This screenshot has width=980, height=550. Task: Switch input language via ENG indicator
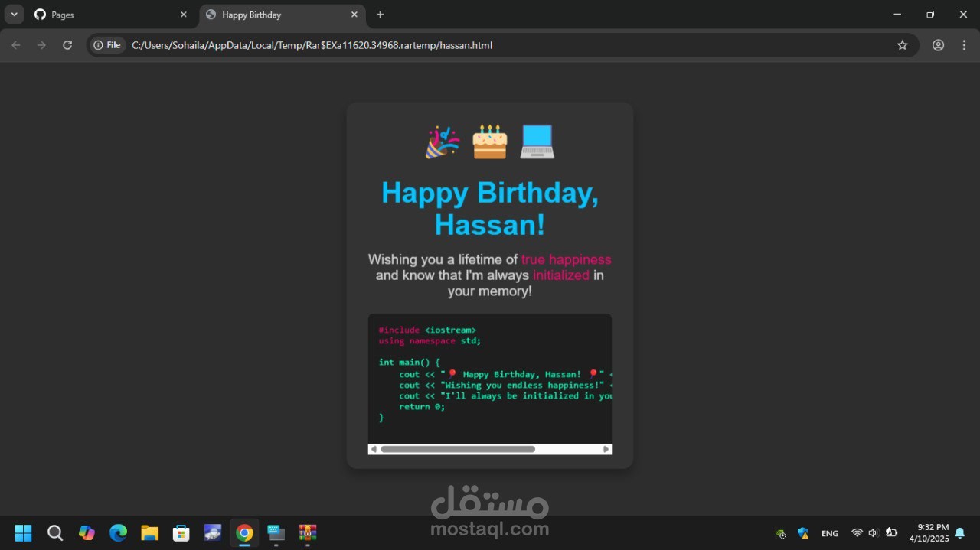pos(830,533)
